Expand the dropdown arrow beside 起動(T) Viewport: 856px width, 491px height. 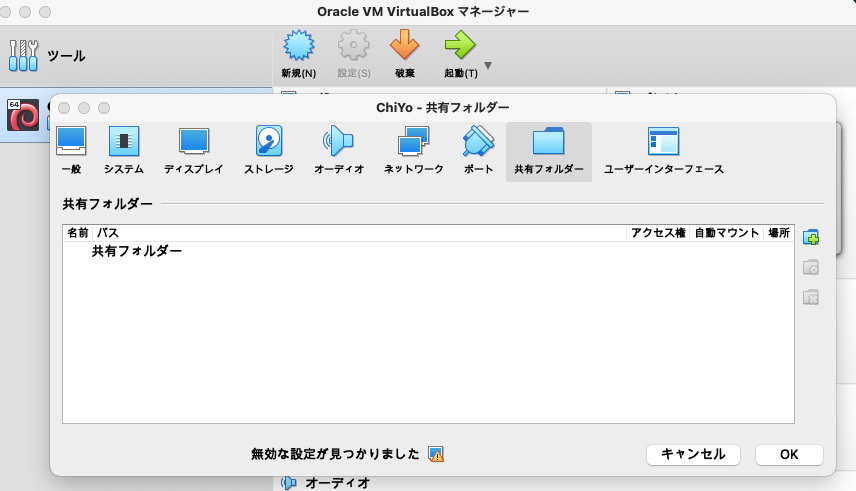488,66
